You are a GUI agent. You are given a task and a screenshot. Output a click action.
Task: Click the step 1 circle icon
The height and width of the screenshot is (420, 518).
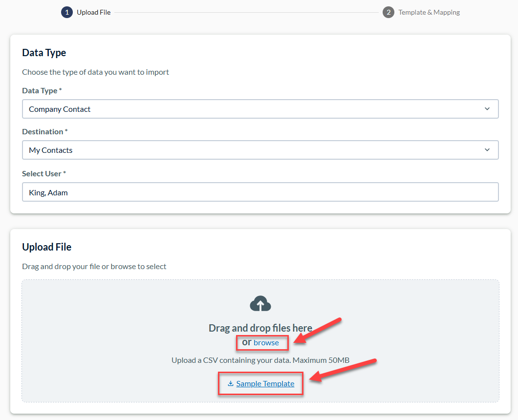point(67,12)
